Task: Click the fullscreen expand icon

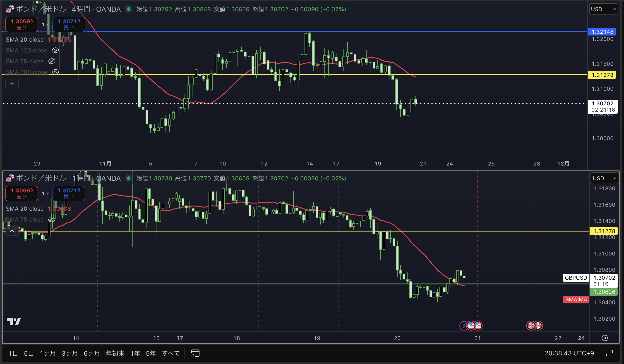Action: click(609, 353)
